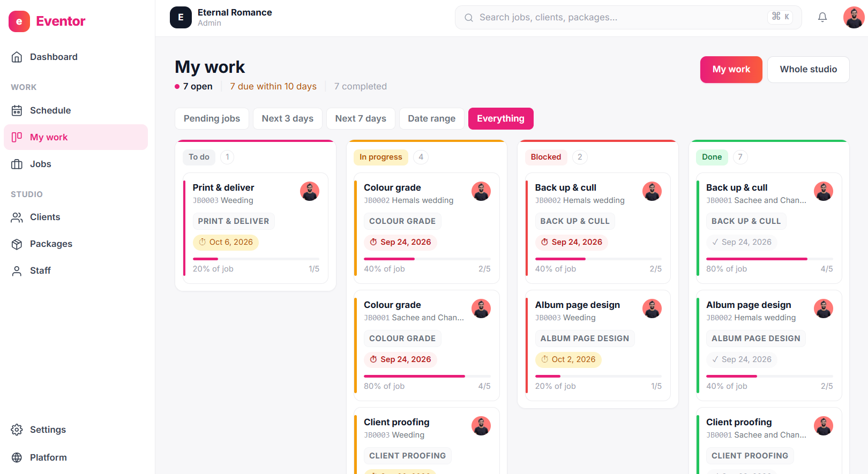Click the notifications bell icon

click(x=822, y=17)
